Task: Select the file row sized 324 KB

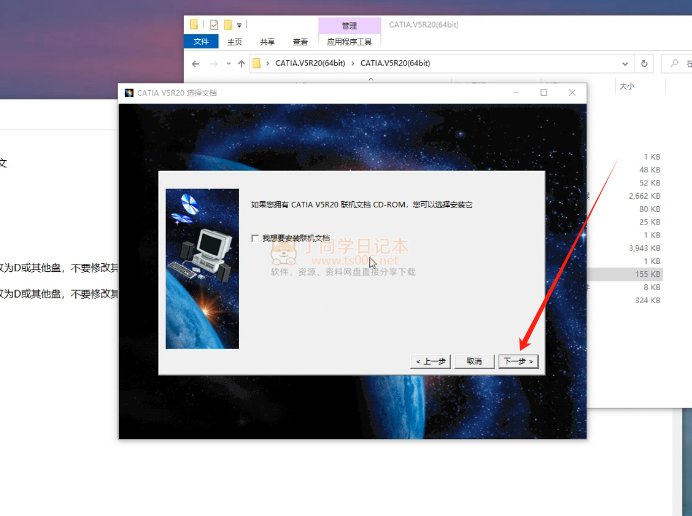Action: tap(625, 300)
